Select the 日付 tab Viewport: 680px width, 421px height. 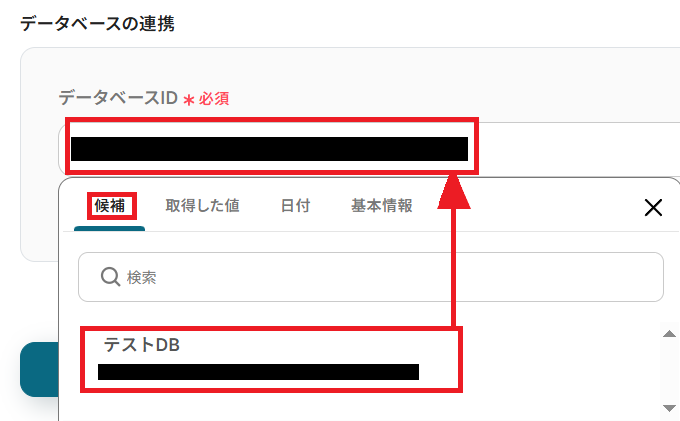(x=295, y=206)
